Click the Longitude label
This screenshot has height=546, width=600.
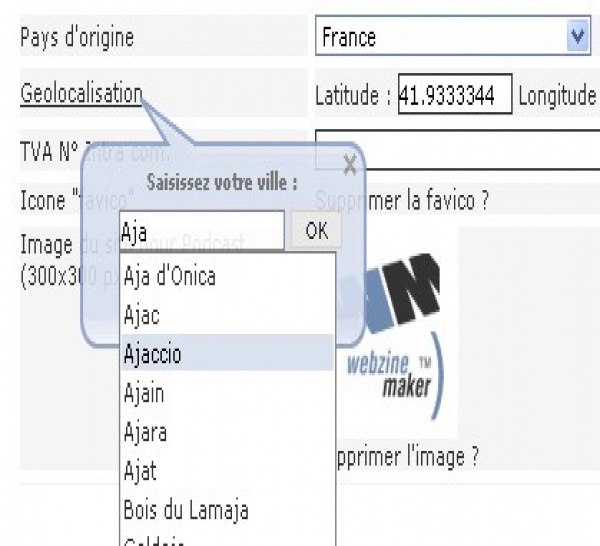coord(556,95)
